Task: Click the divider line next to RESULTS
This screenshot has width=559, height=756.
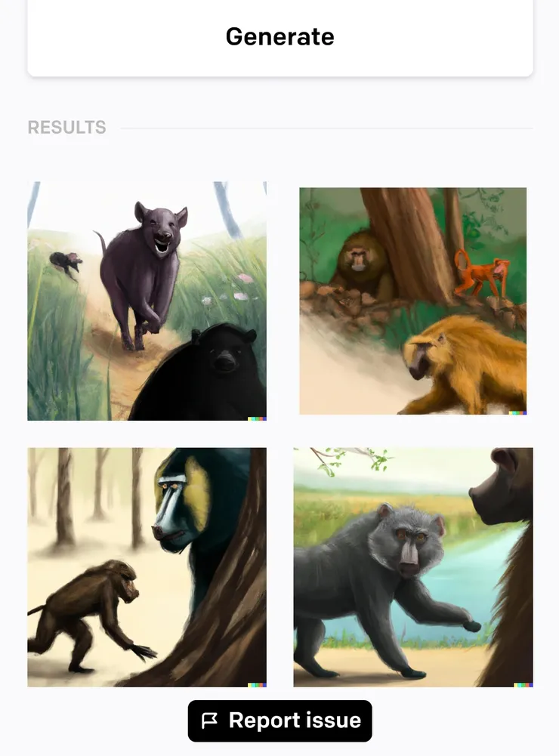Action: tap(326, 128)
